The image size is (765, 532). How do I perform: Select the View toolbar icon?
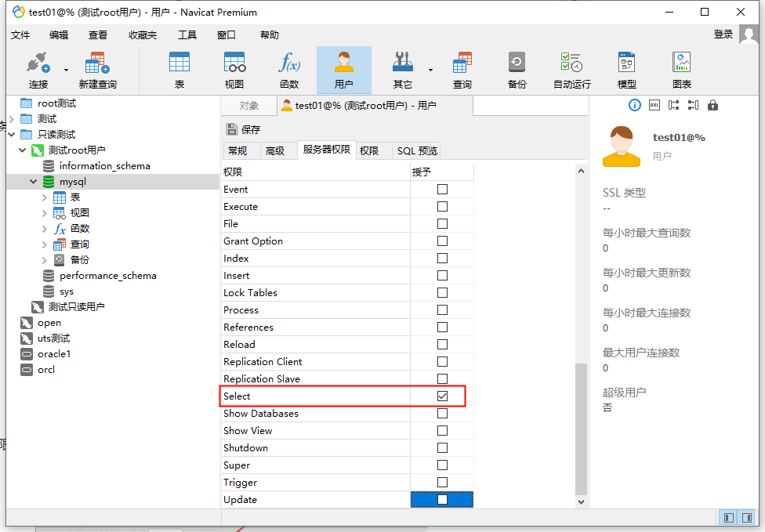click(234, 63)
